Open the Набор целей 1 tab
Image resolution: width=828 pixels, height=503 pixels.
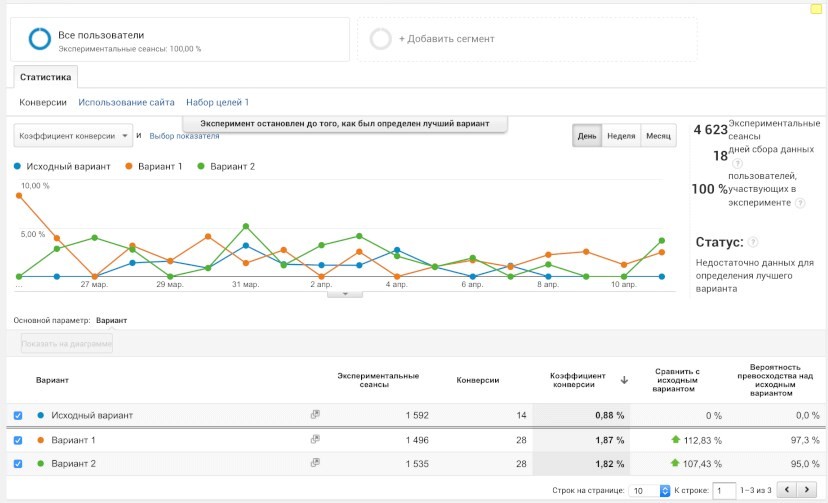[217, 102]
